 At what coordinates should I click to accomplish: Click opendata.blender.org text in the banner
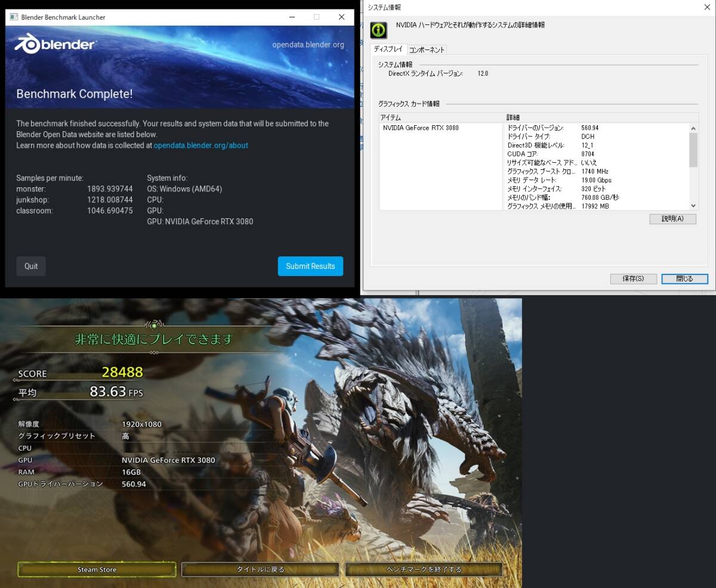tap(308, 45)
